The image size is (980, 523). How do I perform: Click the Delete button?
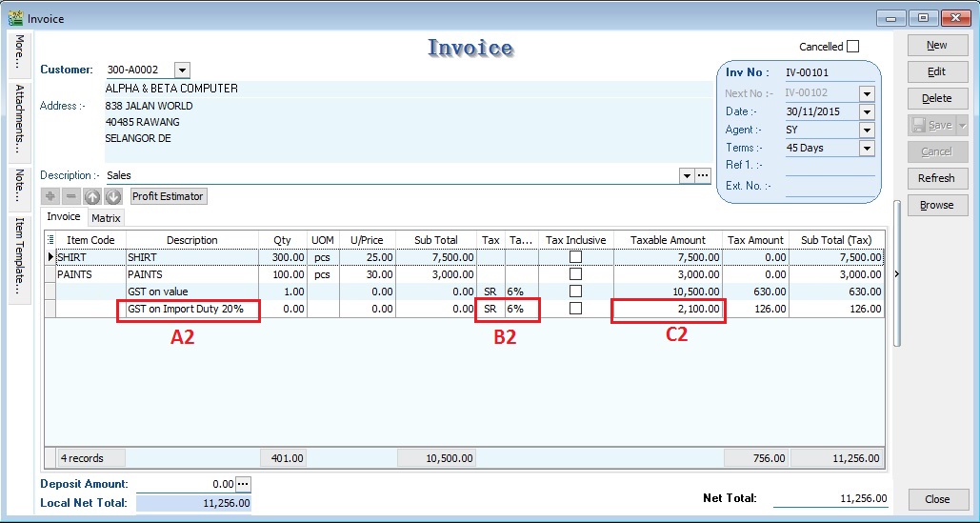click(x=936, y=98)
